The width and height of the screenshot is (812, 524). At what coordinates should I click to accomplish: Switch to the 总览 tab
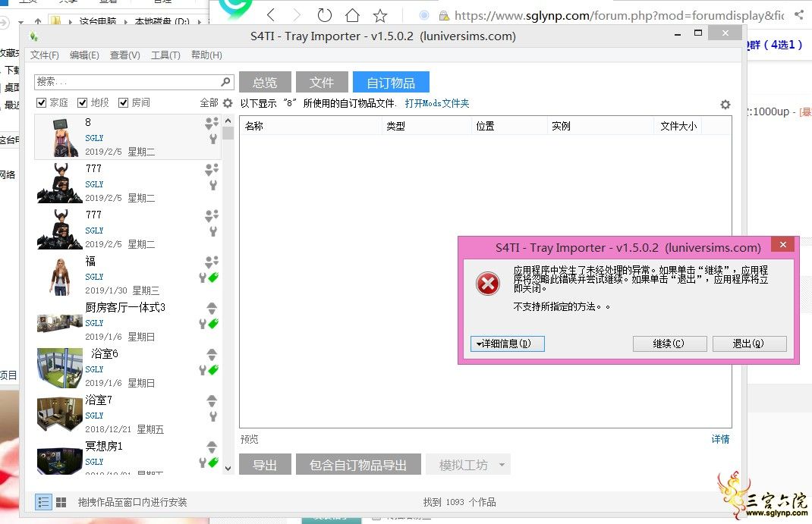tap(265, 82)
